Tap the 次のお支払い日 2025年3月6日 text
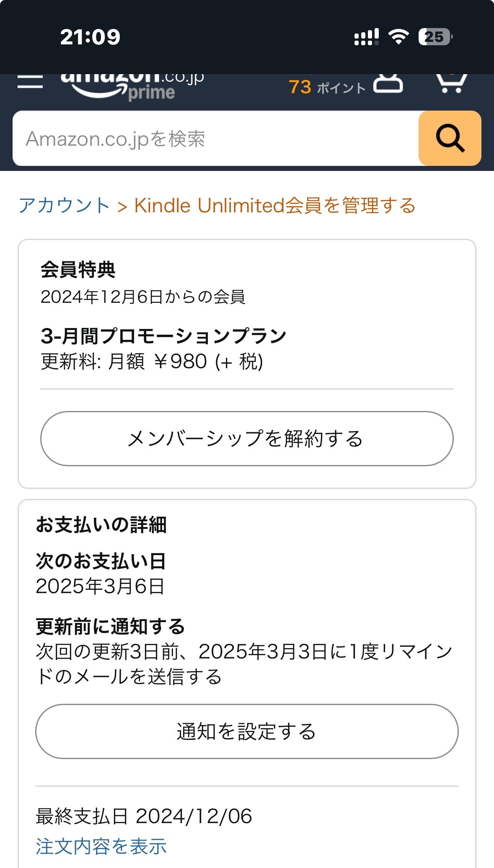 (101, 573)
